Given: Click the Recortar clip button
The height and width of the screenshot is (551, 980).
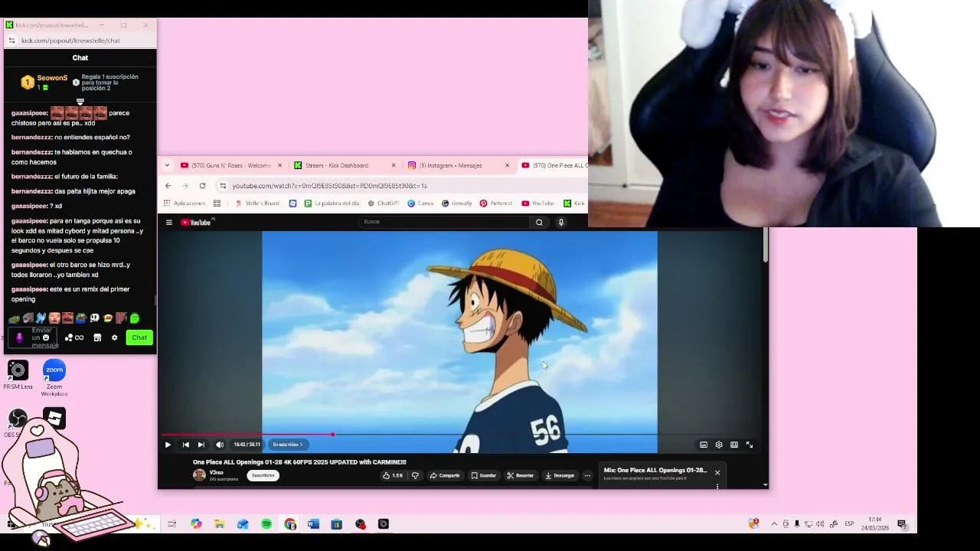Looking at the screenshot, I should 521,475.
